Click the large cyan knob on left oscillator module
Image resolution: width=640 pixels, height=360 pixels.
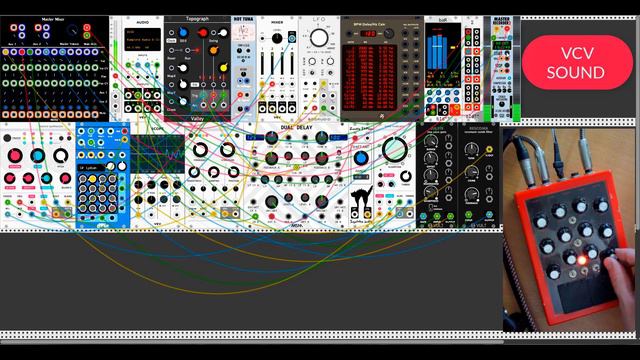point(38,156)
